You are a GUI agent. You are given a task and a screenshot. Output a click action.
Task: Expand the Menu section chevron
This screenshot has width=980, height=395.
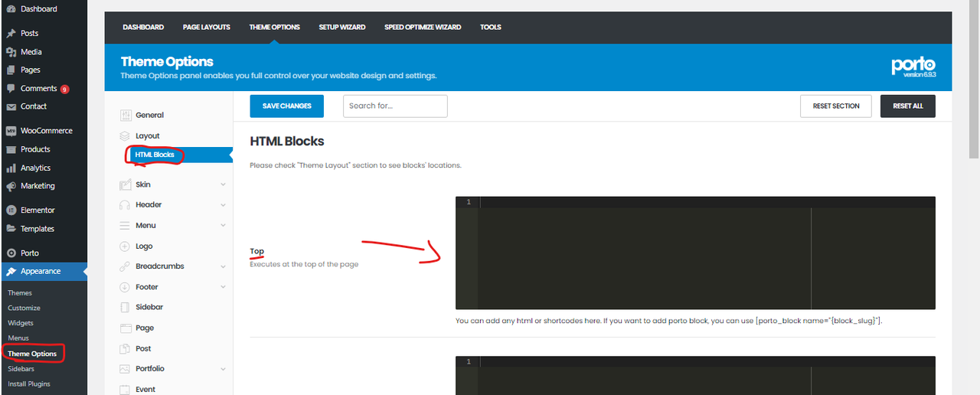223,226
